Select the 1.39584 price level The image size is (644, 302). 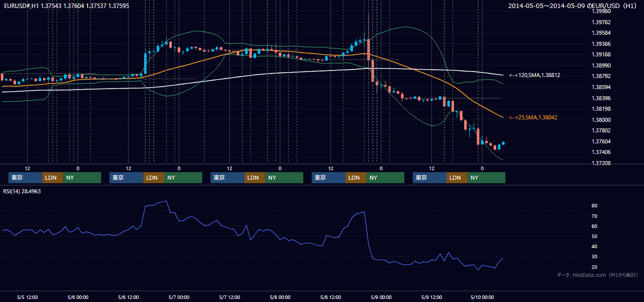[601, 33]
